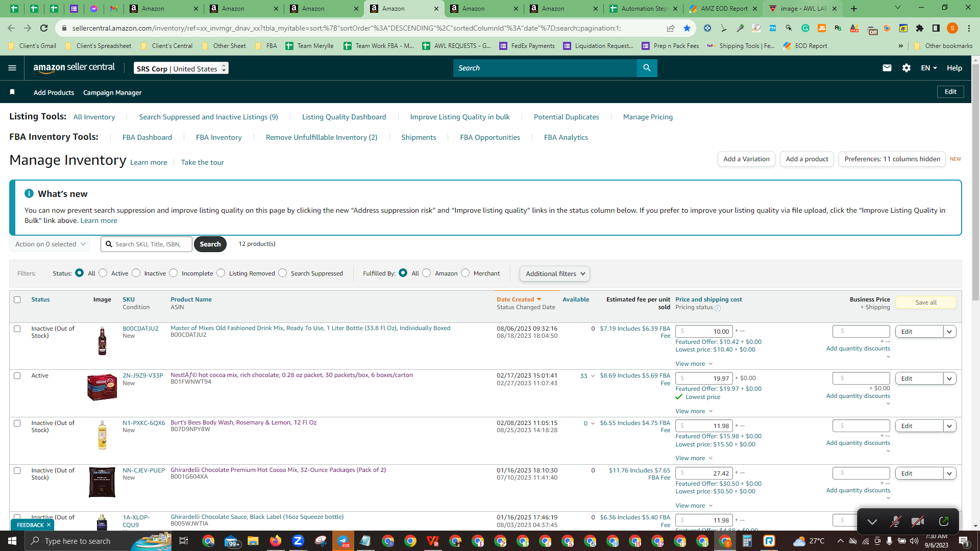Expand the Additional filters dropdown
Viewport: 980px width, 551px height.
coord(555,273)
